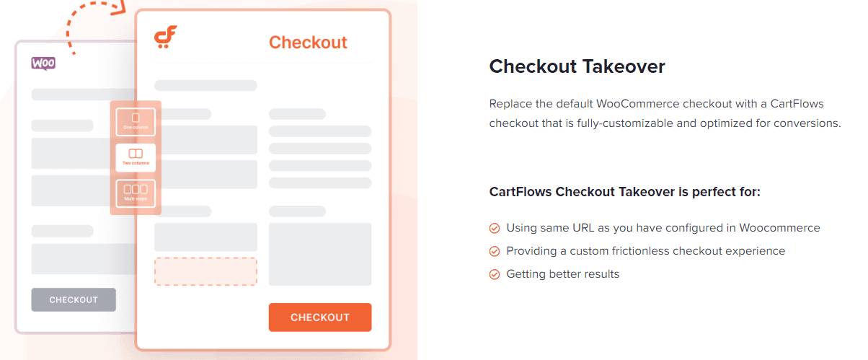The height and width of the screenshot is (360, 868).
Task: Click the "Replace the default WooCommerce checkout" paragraph
Action: (x=665, y=113)
